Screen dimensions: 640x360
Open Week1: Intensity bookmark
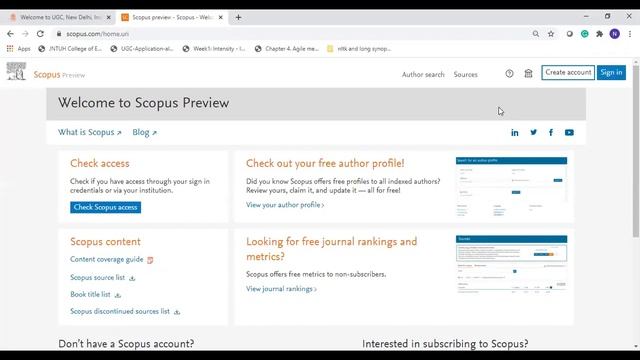click(x=214, y=49)
